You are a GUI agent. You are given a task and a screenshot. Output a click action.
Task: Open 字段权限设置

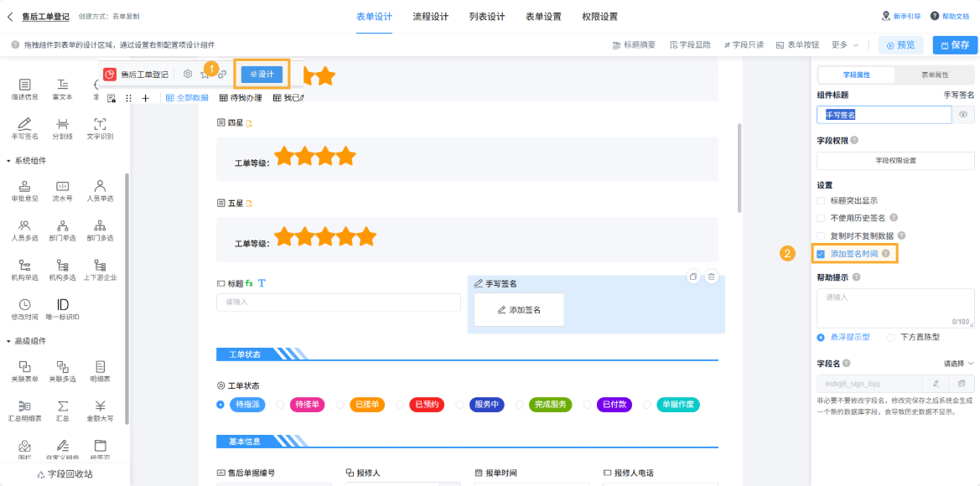click(895, 161)
